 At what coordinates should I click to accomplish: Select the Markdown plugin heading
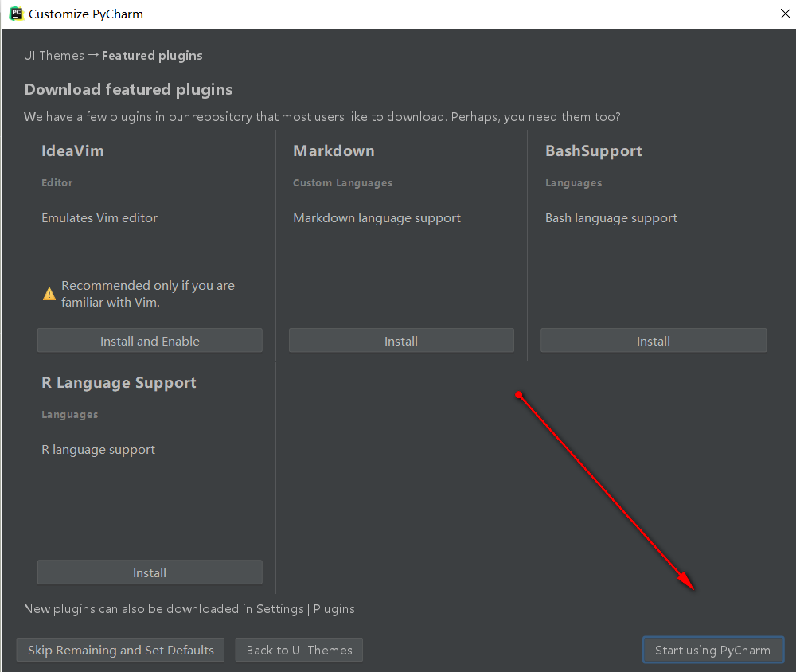pyautogui.click(x=334, y=150)
